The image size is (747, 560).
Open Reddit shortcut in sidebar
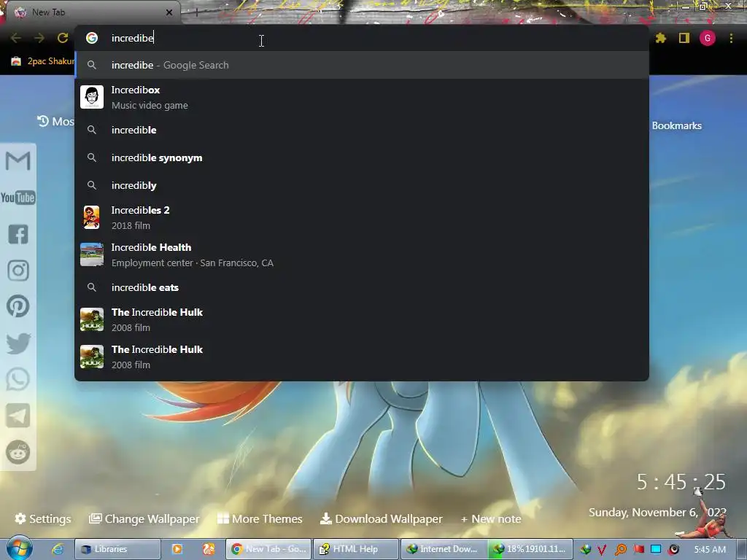click(18, 452)
